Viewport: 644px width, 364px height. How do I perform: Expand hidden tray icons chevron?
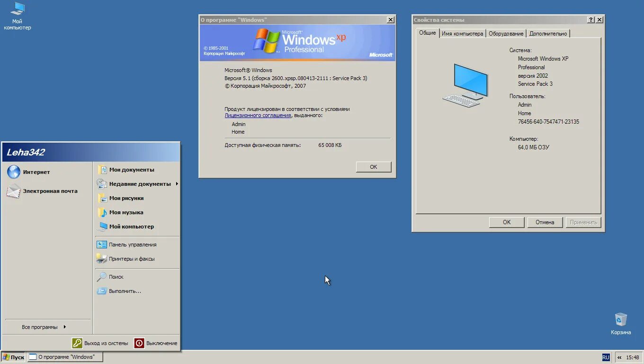pos(619,357)
